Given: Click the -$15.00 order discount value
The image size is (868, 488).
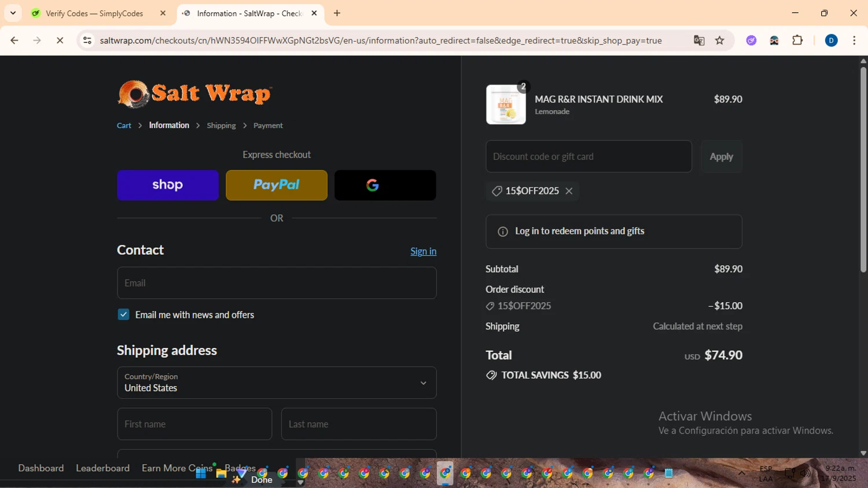Looking at the screenshot, I should point(725,306).
